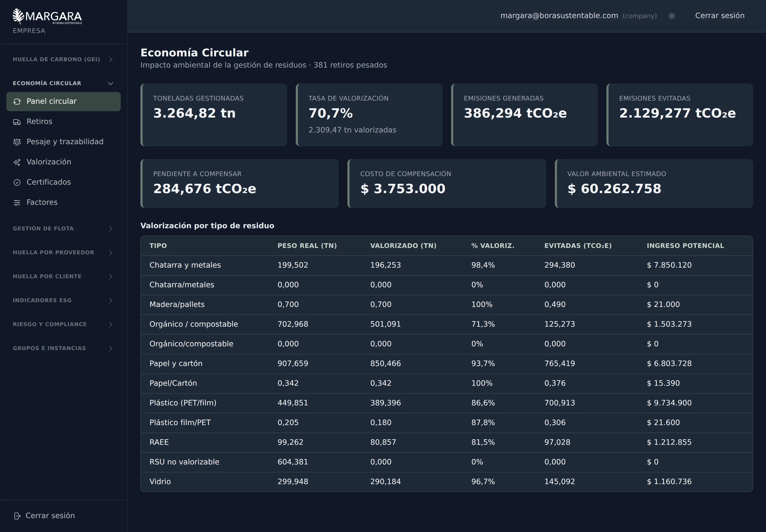
Task: Click Cerrar sesión at sidebar bottom
Action: [x=44, y=516]
